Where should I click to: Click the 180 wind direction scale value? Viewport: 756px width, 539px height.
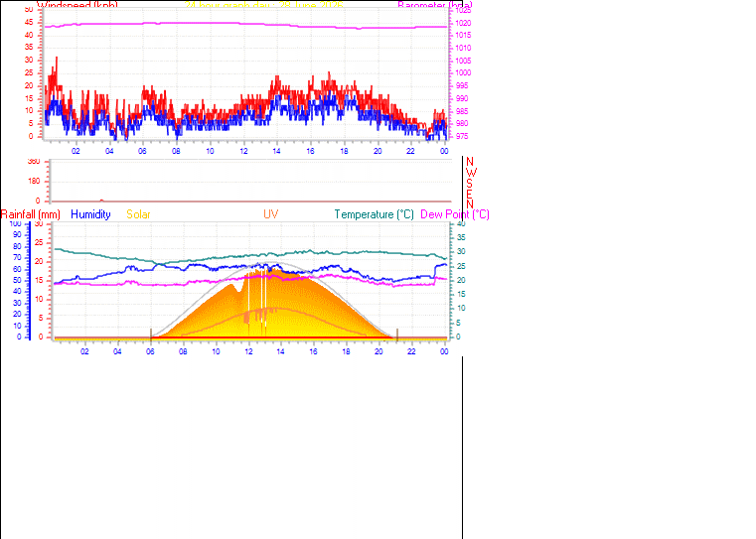coord(34,182)
